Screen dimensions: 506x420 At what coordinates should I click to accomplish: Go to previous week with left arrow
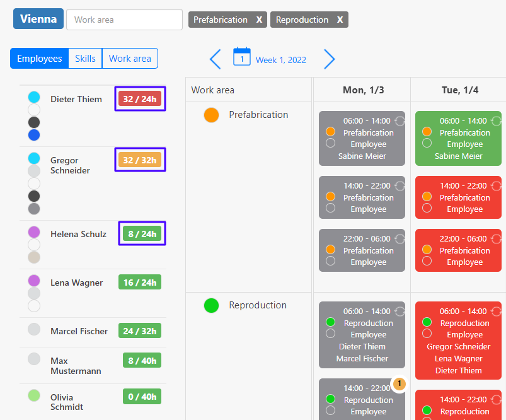215,59
